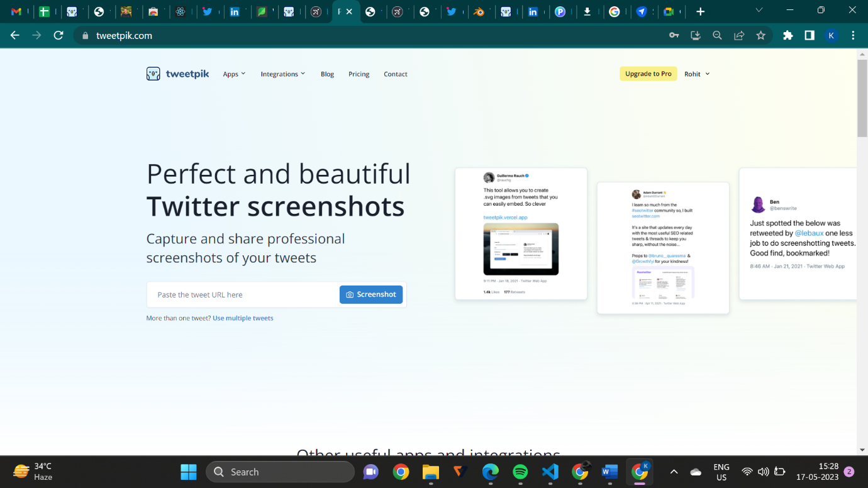Open the Adam Durrant tweet card
The width and height of the screenshot is (868, 488).
(x=663, y=248)
